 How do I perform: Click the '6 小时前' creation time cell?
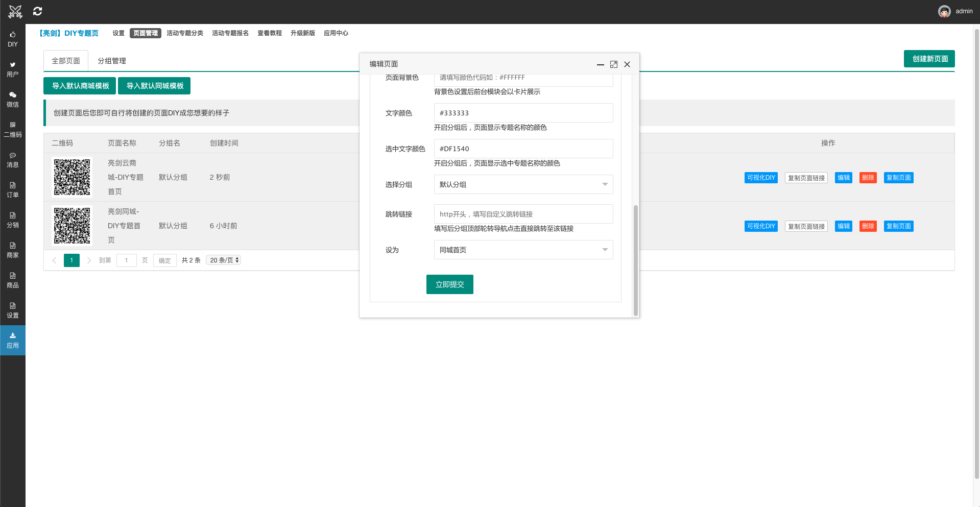click(x=223, y=226)
